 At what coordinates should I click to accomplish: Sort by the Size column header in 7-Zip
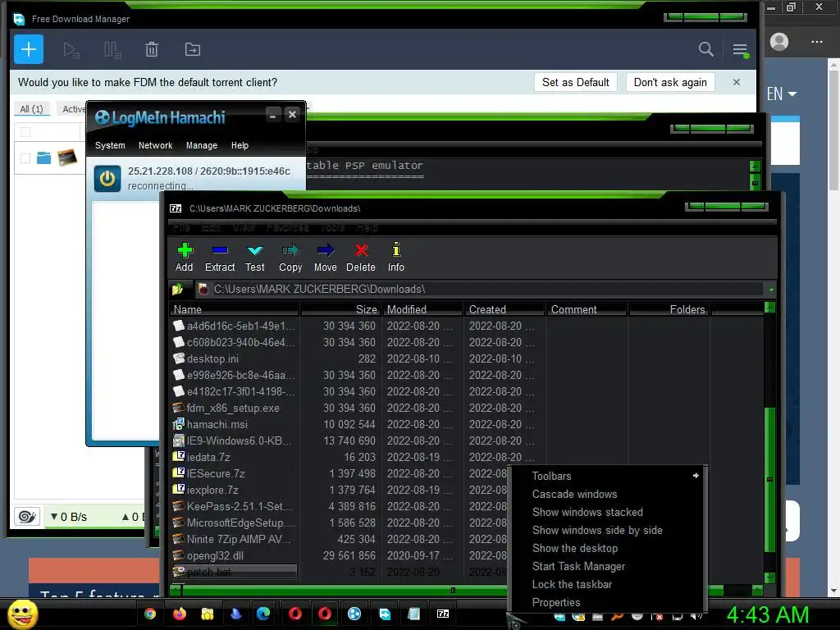pos(340,309)
